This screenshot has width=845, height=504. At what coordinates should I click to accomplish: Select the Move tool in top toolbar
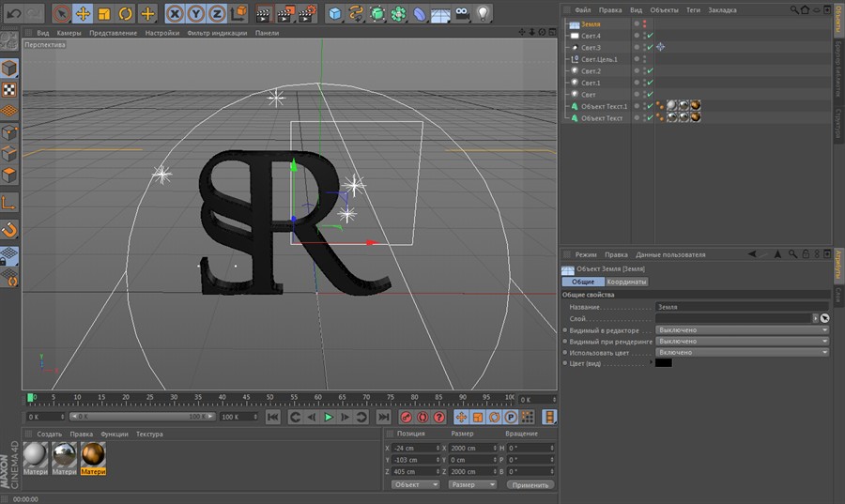[83, 13]
